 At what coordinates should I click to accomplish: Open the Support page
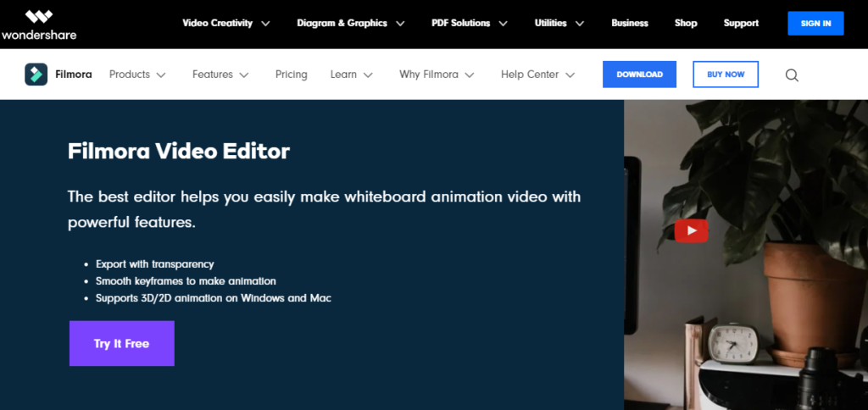pyautogui.click(x=741, y=23)
